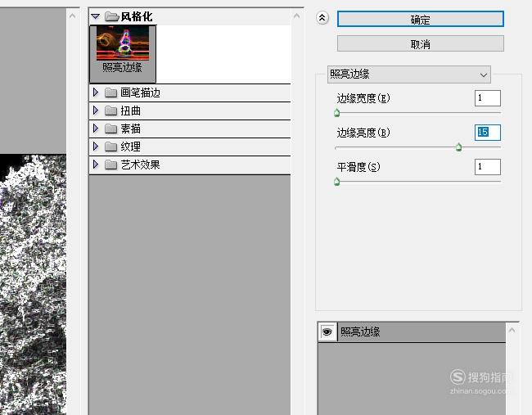The width and height of the screenshot is (532, 415).
Task: Open the 照亮边缘 filter dropdown
Action: (409, 74)
